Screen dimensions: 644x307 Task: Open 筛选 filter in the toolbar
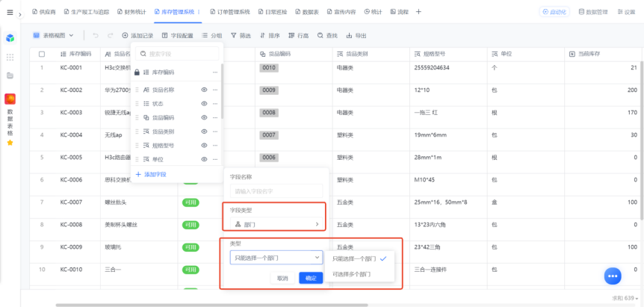tap(241, 36)
